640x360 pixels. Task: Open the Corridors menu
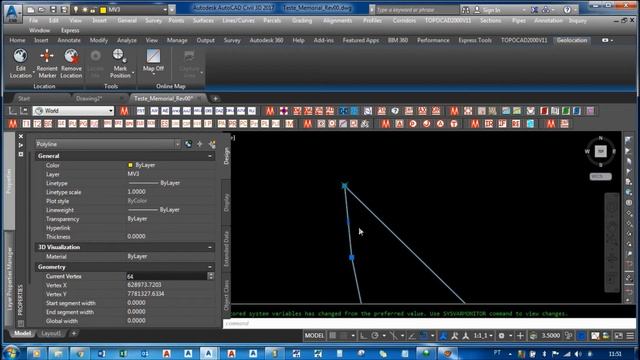click(404, 20)
